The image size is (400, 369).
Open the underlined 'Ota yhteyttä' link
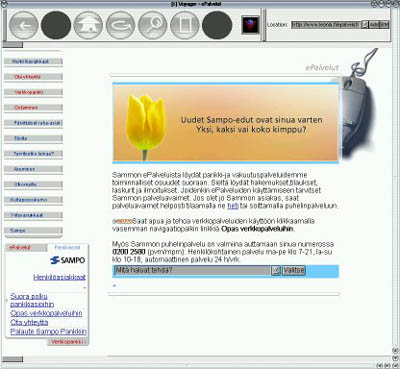pyautogui.click(x=29, y=322)
